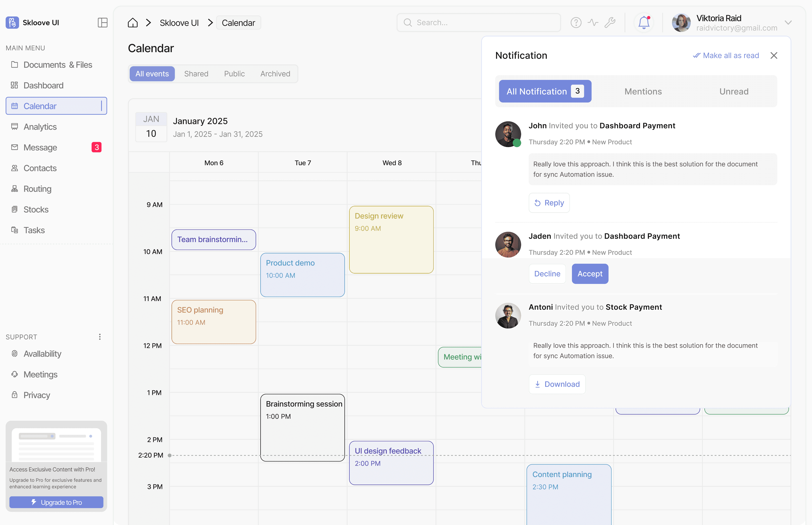812x525 pixels.
Task: Go to home via breadcrumb icon
Action: tap(133, 23)
